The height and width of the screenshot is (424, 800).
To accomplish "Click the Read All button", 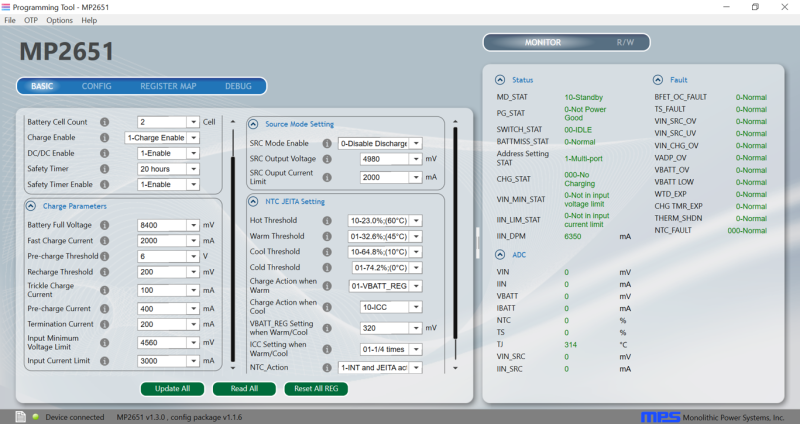I will coord(244,389).
